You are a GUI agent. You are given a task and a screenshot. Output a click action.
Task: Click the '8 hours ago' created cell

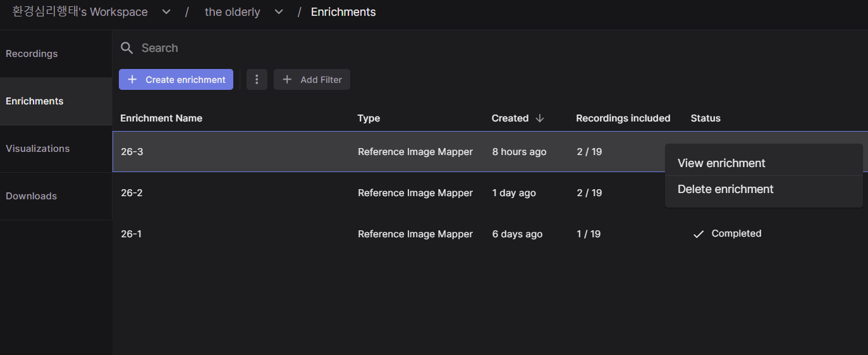pyautogui.click(x=520, y=152)
